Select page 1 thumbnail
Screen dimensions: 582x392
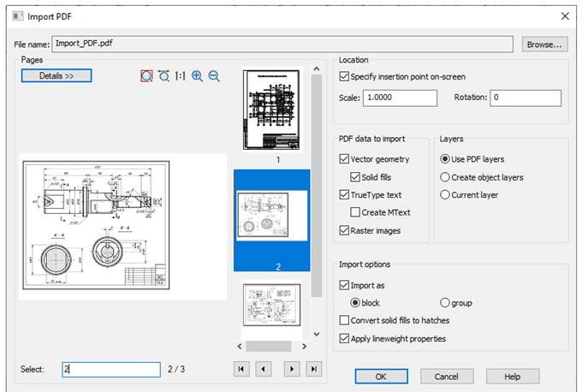271,110
